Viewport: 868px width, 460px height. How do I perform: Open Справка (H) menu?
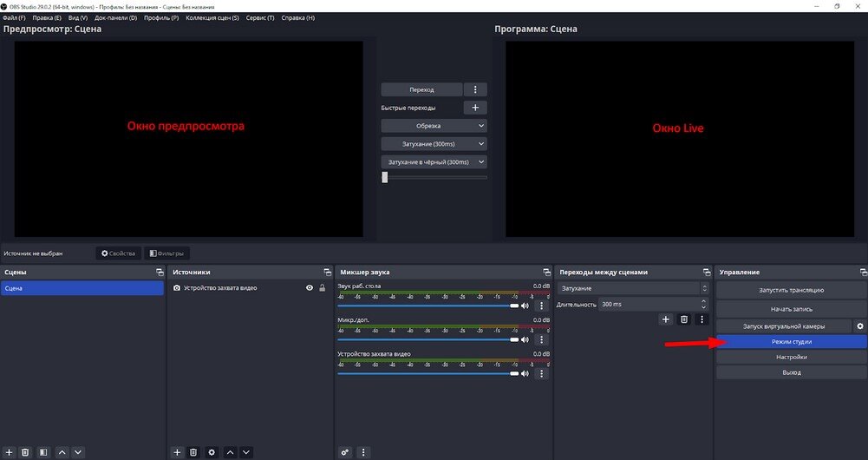(297, 17)
